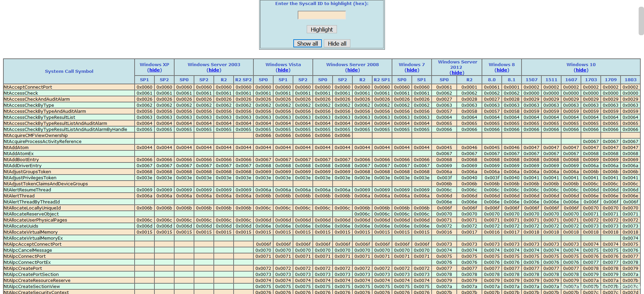The width and height of the screenshot is (644, 294).
Task: Click the Windows 10 group header
Action: tap(581, 65)
